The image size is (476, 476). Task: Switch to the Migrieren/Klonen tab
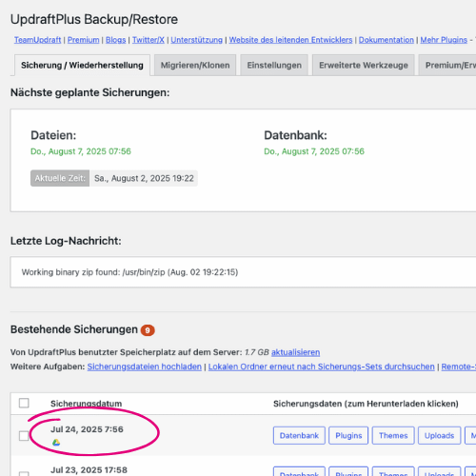click(195, 66)
